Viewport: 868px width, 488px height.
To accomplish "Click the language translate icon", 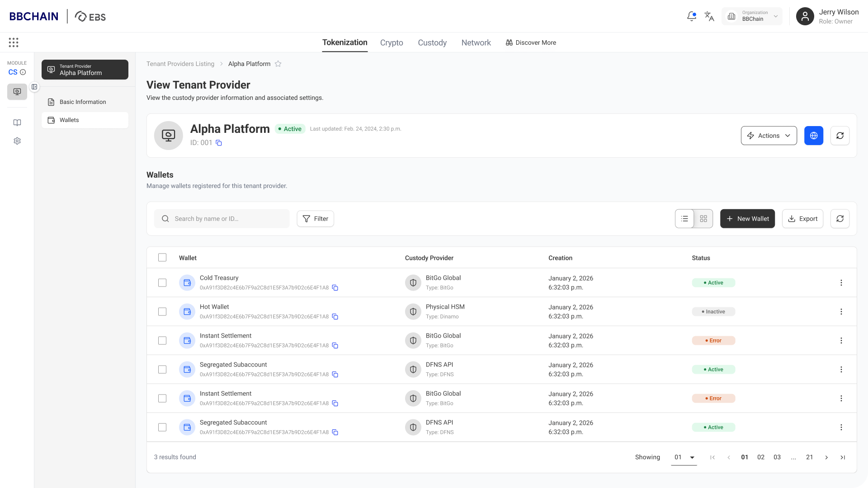I will pos(709,16).
